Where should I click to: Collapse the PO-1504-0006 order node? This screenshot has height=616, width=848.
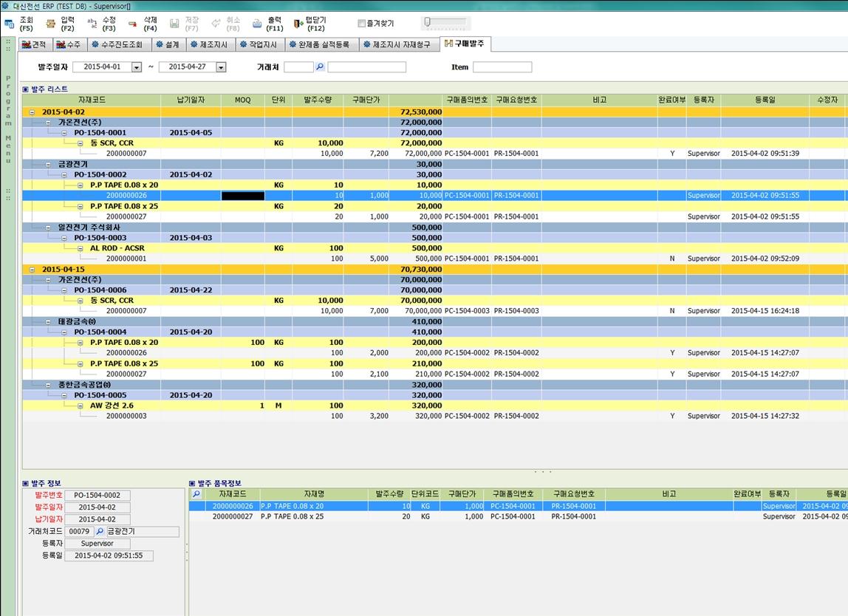(64, 290)
